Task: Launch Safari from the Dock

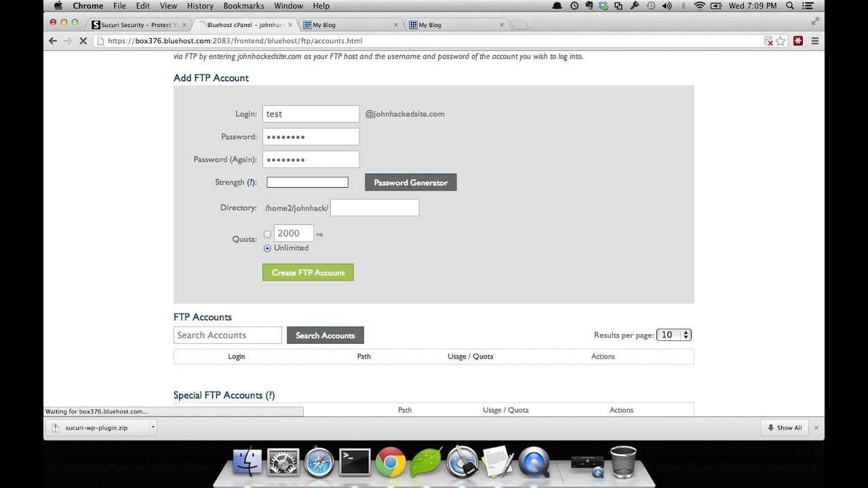Action: tap(319, 462)
